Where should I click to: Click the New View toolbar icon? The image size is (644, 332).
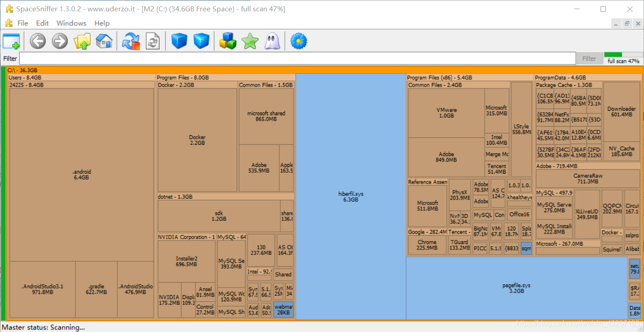point(11,41)
